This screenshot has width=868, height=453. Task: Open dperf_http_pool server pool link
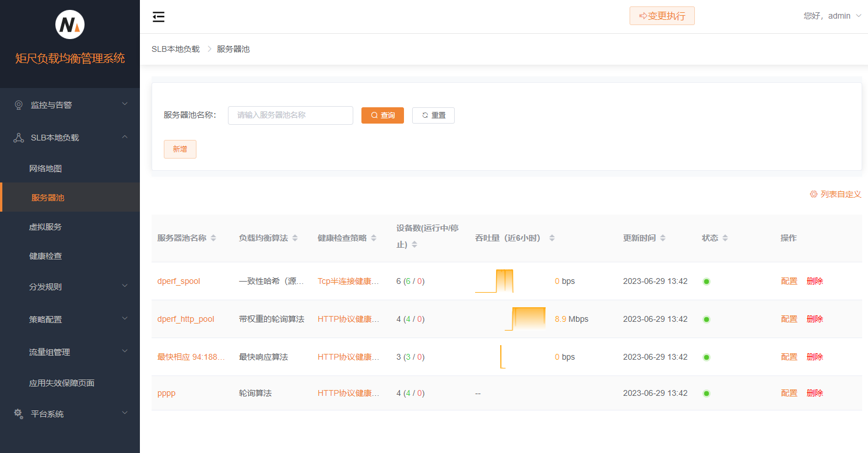pyautogui.click(x=185, y=319)
